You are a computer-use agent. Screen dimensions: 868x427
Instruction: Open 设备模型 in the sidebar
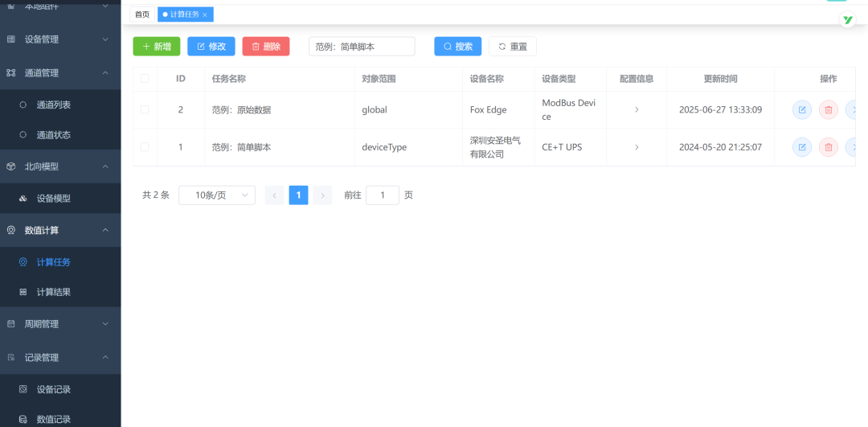(53, 198)
